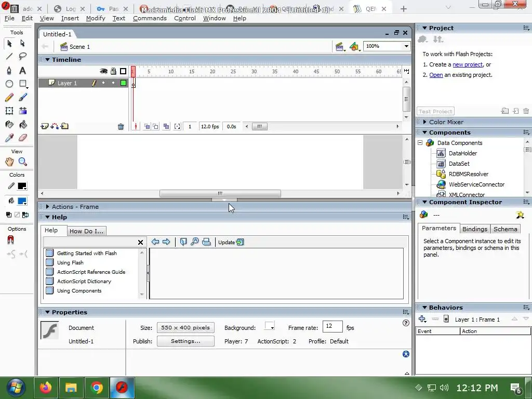
Task: Open the blue fill color swatch
Action: click(x=22, y=201)
